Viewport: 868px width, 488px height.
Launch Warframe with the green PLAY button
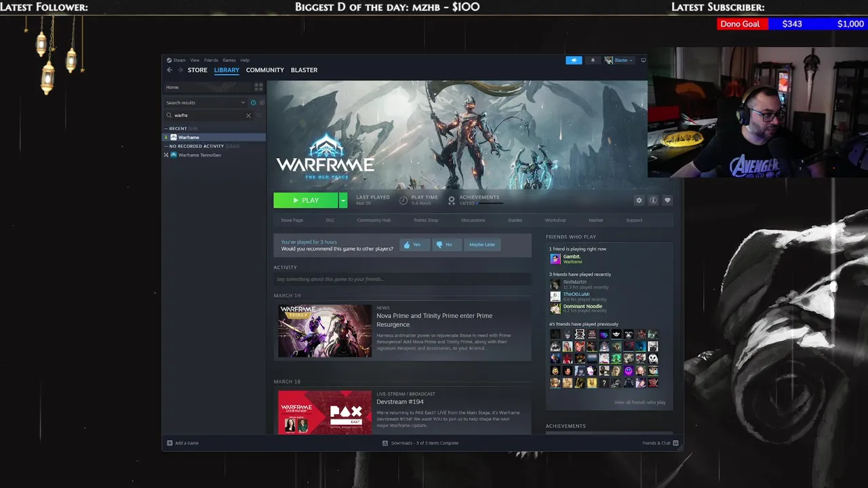[306, 200]
